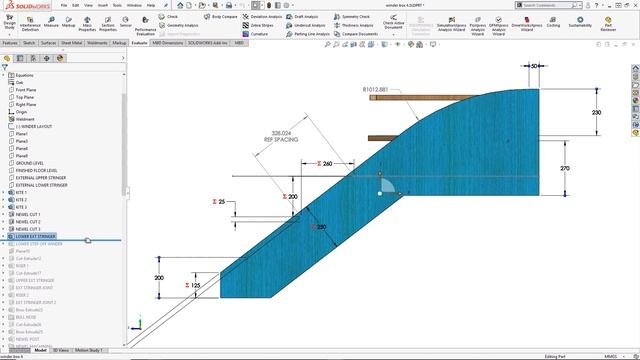Expand the NEWEL CUT 2 feature

tap(4, 222)
